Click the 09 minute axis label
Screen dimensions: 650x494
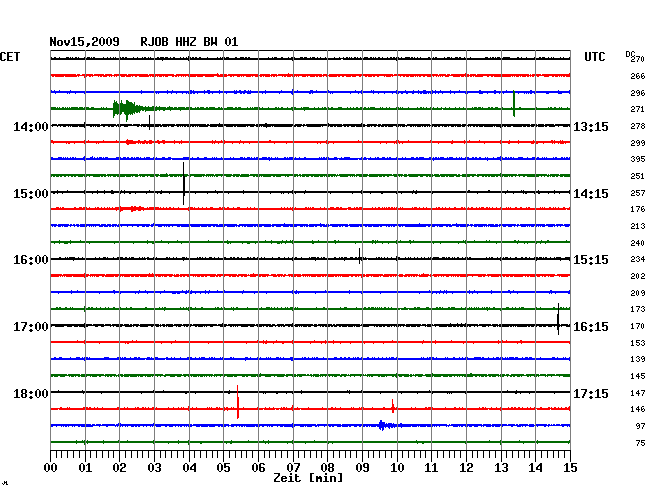click(362, 467)
